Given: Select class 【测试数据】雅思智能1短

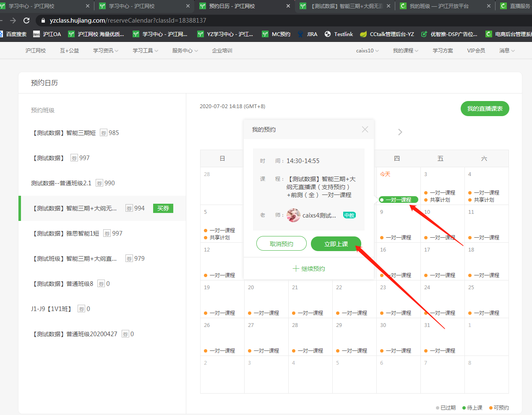Looking at the screenshot, I should [x=66, y=233].
